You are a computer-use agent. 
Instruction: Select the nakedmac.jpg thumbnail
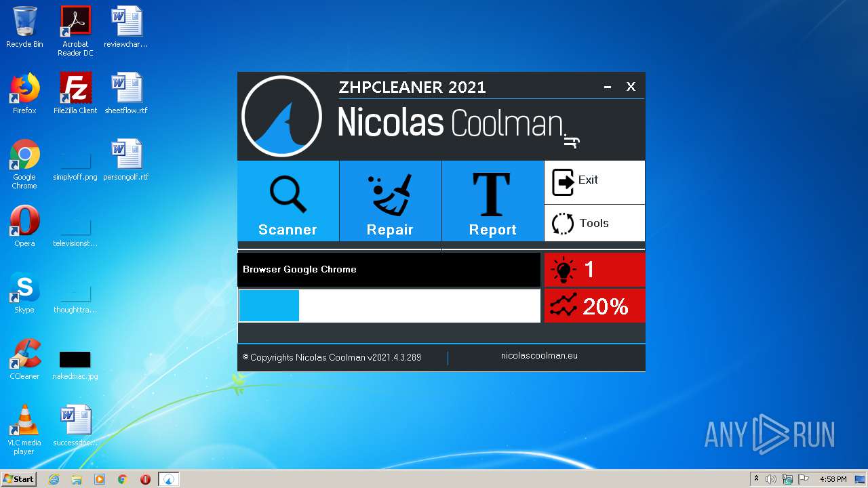click(75, 359)
